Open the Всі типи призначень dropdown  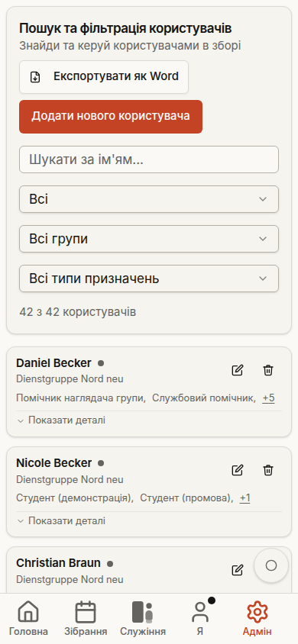(x=149, y=279)
